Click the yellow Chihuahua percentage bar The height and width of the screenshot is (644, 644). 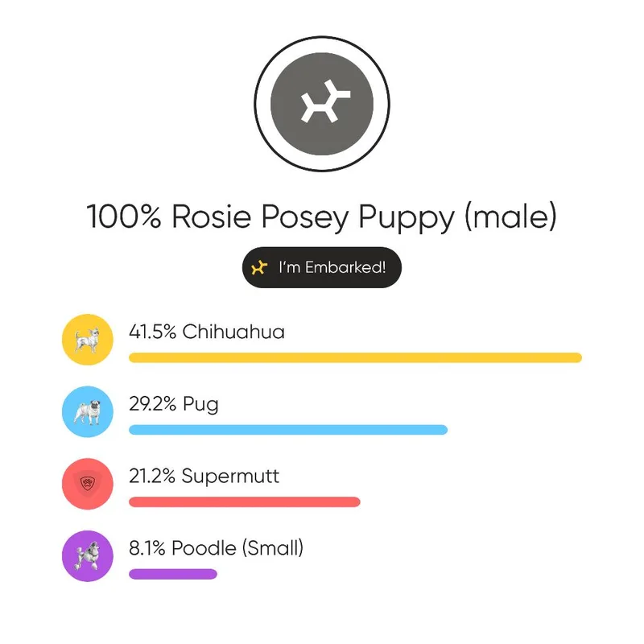click(355, 357)
